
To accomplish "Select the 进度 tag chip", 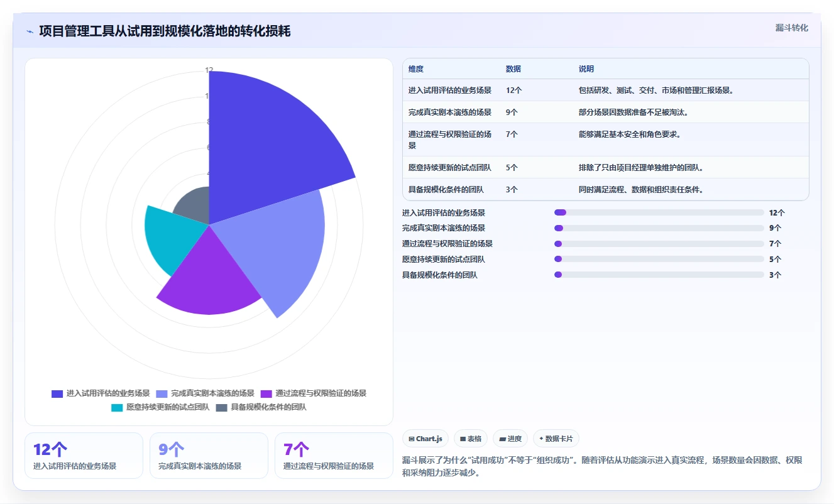I will [x=510, y=439].
